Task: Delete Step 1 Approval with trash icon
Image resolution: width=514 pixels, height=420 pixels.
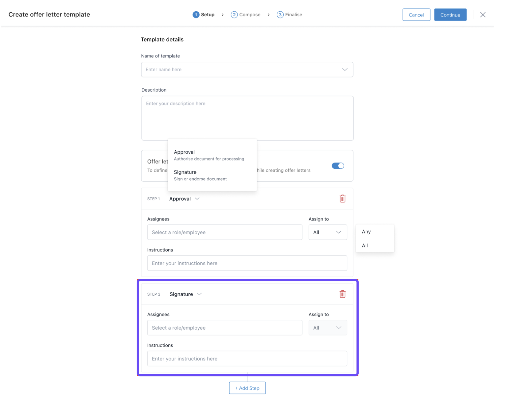Action: point(342,199)
